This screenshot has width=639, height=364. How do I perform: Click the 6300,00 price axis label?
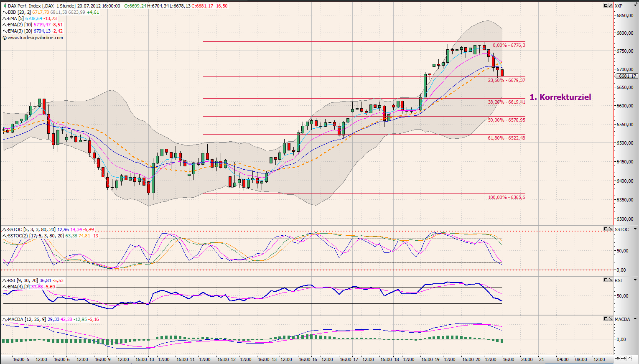click(624, 219)
